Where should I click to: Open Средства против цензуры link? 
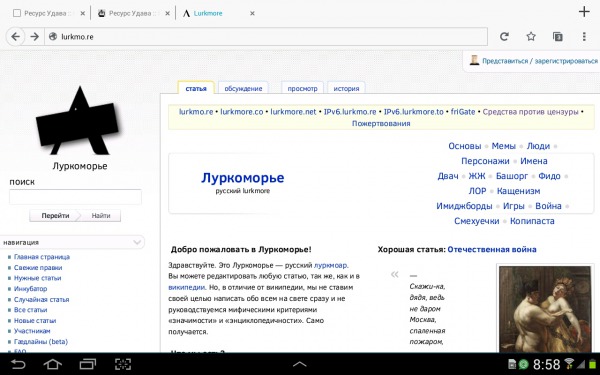pyautogui.click(x=530, y=112)
